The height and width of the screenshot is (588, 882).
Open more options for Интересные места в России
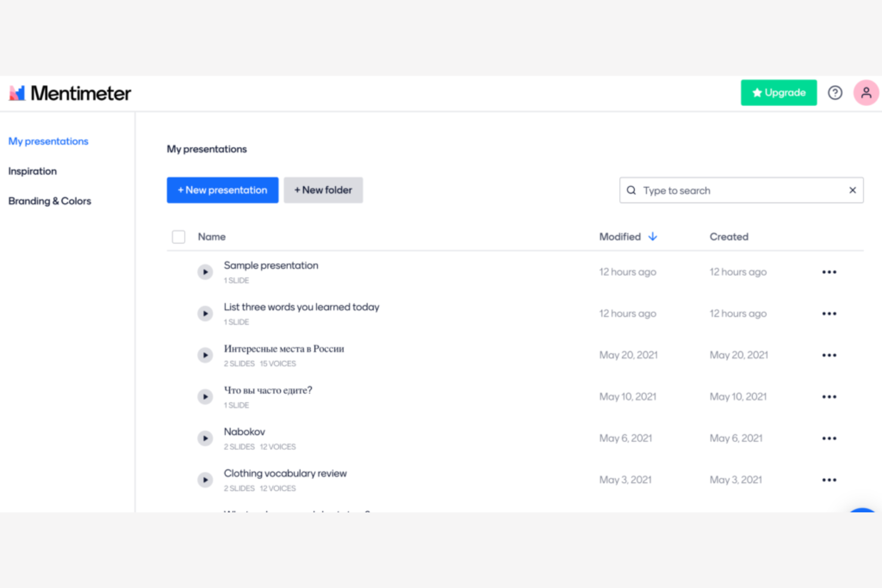pos(829,356)
